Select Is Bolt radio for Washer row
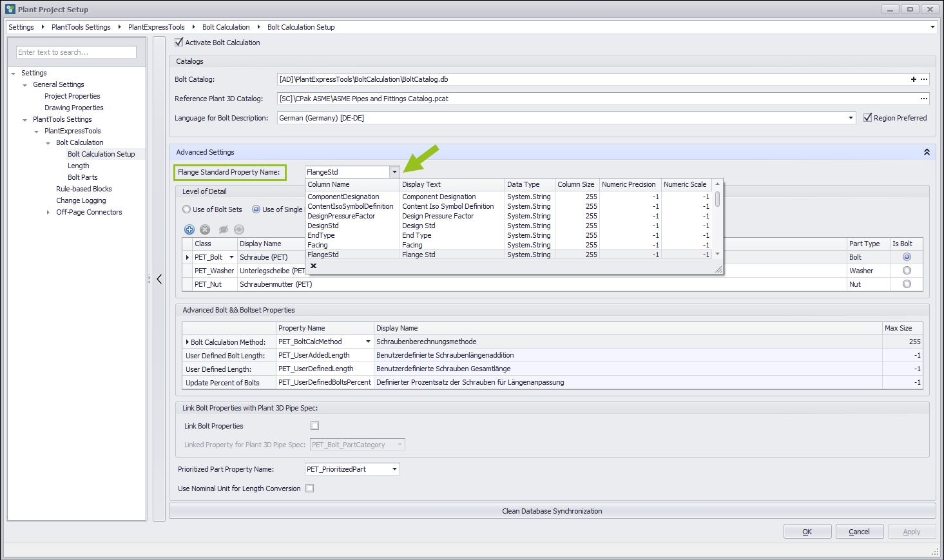Screen dimensions: 944x560 click(x=907, y=271)
